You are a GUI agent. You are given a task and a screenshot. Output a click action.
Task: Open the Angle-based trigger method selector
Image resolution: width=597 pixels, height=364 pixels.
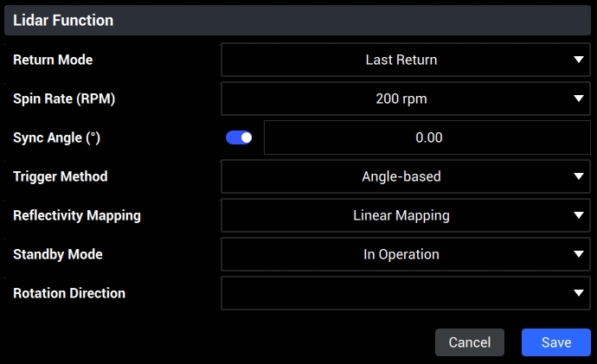(401, 176)
